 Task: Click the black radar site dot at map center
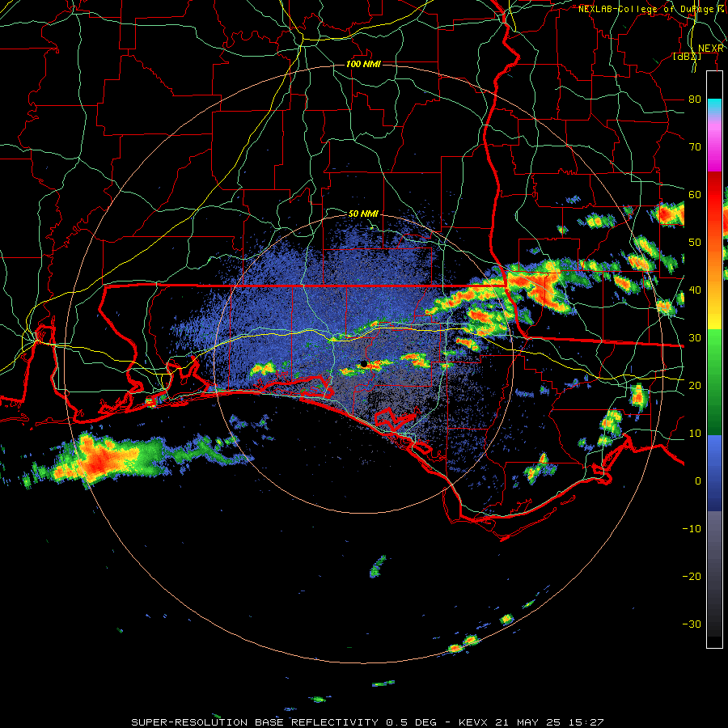point(363,364)
